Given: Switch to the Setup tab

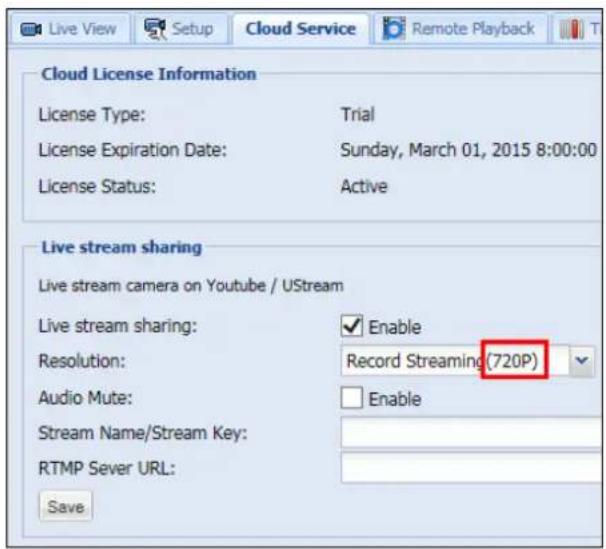Looking at the screenshot, I should (181, 30).
